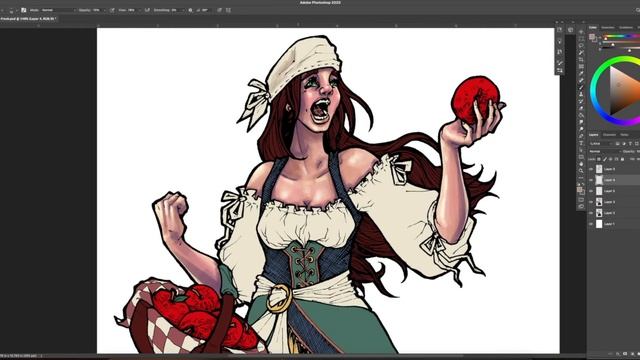Open smoothing options gear in options bar
Viewport: 640px width, 360px height.
pos(190,10)
